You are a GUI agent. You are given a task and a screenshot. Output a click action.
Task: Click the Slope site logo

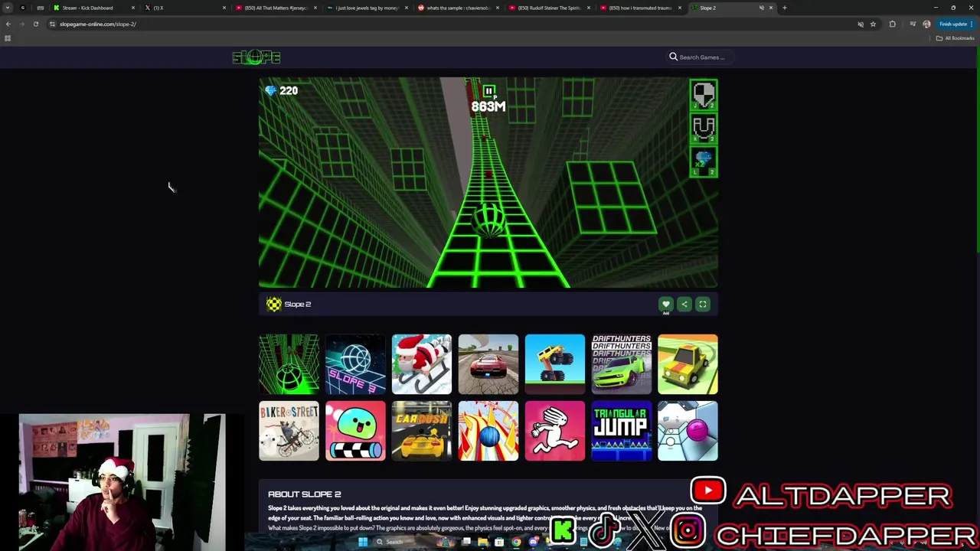256,57
